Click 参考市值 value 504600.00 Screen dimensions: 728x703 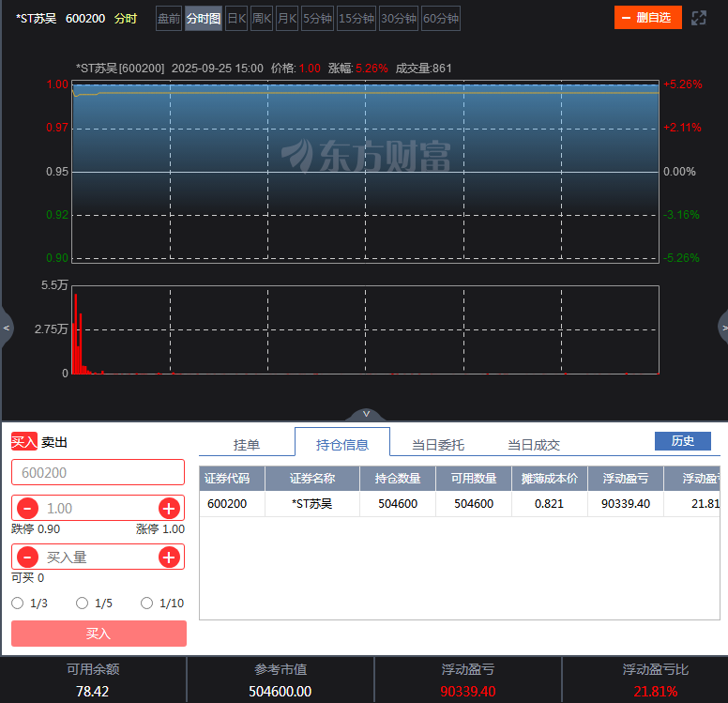[x=280, y=692]
